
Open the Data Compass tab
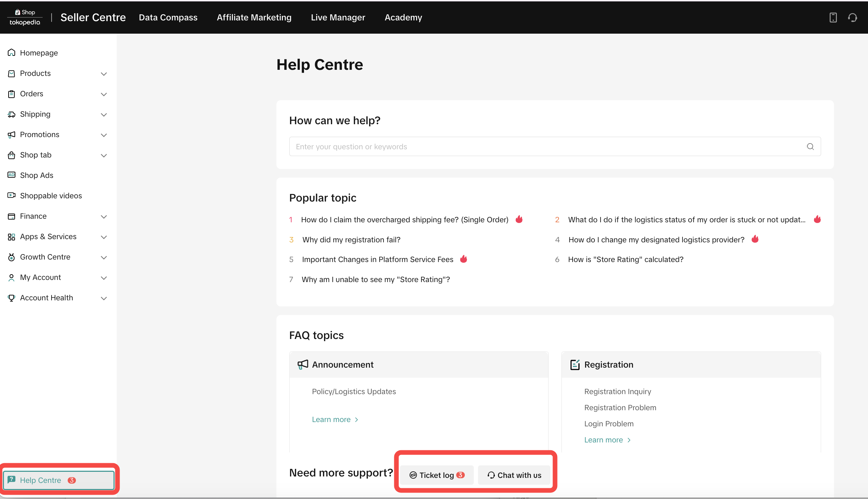(168, 17)
